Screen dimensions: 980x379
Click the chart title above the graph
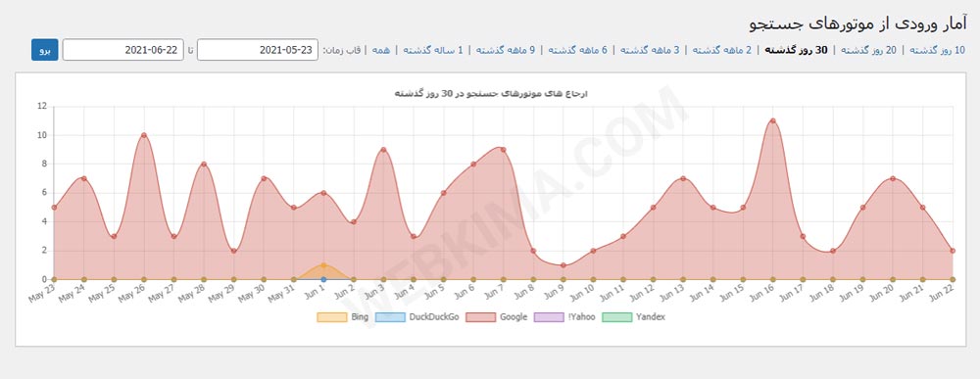(x=491, y=94)
